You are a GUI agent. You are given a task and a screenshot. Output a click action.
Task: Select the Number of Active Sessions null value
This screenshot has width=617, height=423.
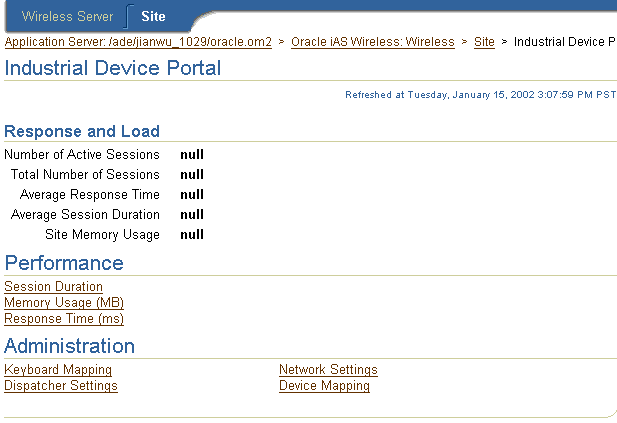coord(192,155)
